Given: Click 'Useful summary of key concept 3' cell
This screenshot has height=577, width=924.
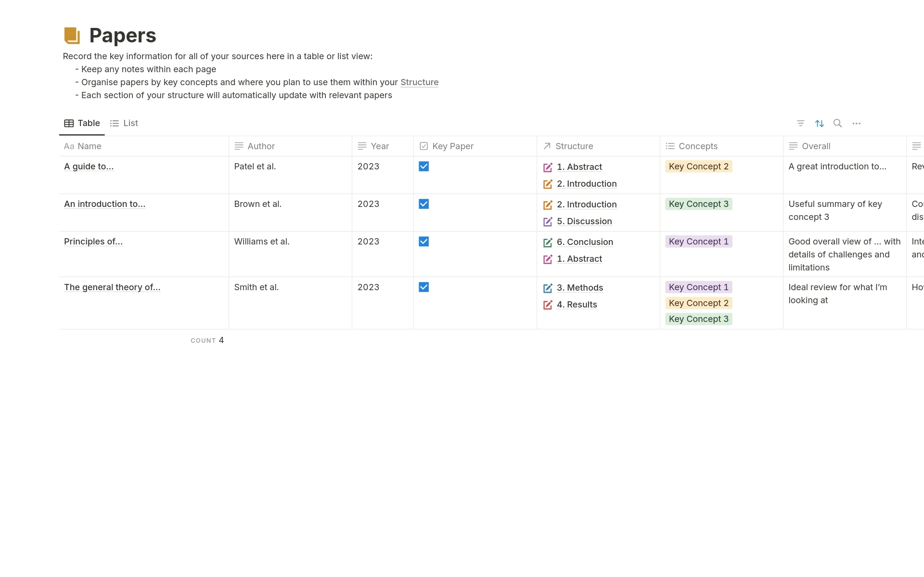Looking at the screenshot, I should 845,213.
